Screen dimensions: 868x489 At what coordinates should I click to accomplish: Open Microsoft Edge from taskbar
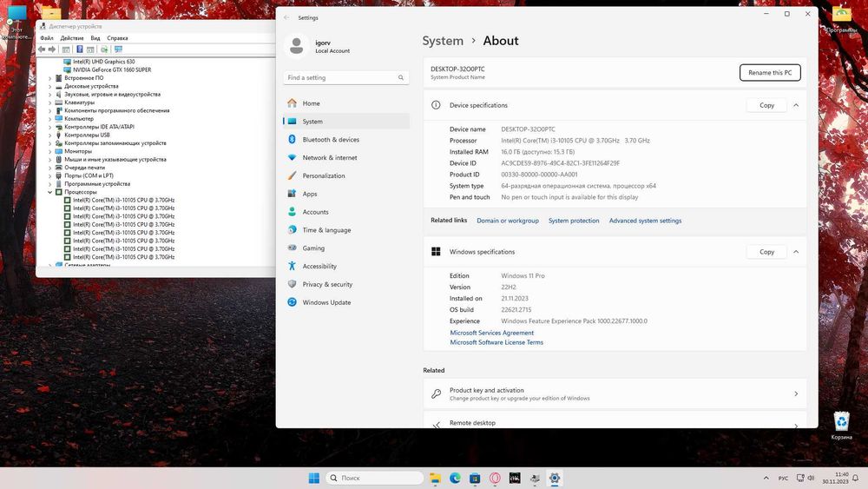pyautogui.click(x=455, y=478)
